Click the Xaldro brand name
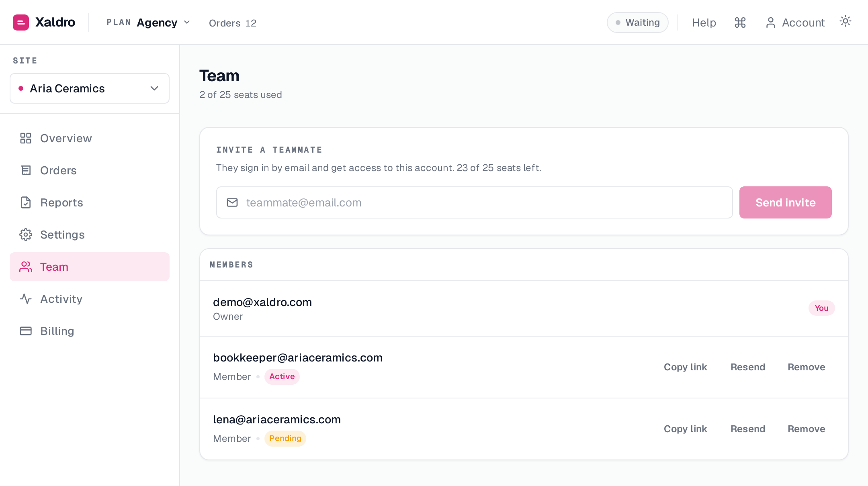Image resolution: width=868 pixels, height=486 pixels. [55, 22]
